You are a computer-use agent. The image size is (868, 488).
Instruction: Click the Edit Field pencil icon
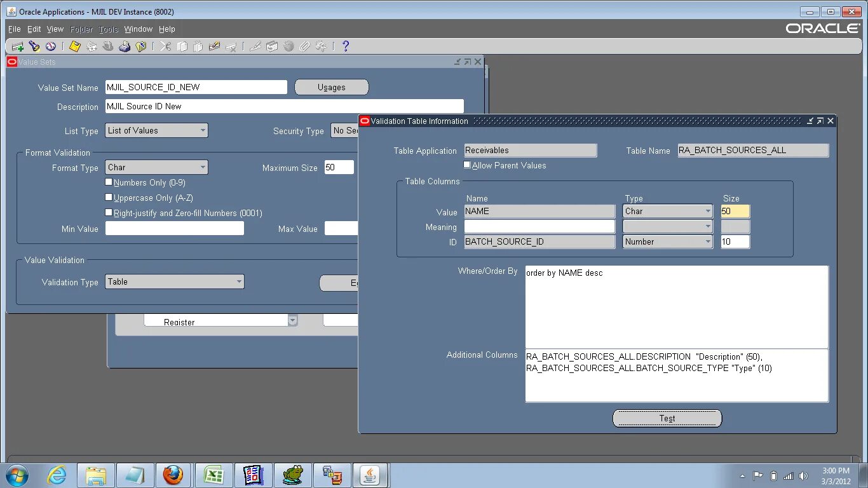(255, 46)
